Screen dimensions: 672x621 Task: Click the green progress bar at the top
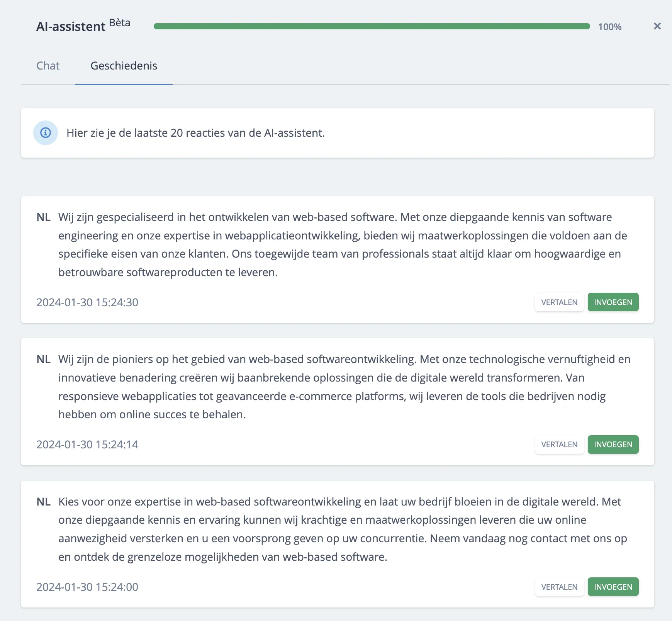click(371, 26)
